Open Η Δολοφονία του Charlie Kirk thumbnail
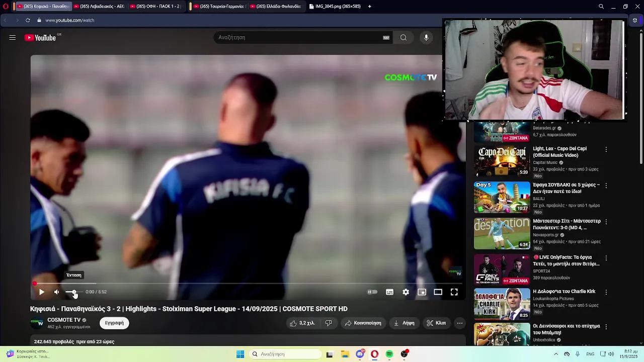Viewport: 644px width, 362px height. pos(502,304)
